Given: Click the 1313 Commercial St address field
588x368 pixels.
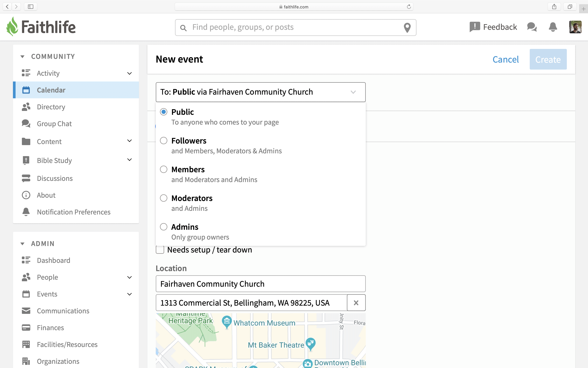Looking at the screenshot, I should coord(251,302).
